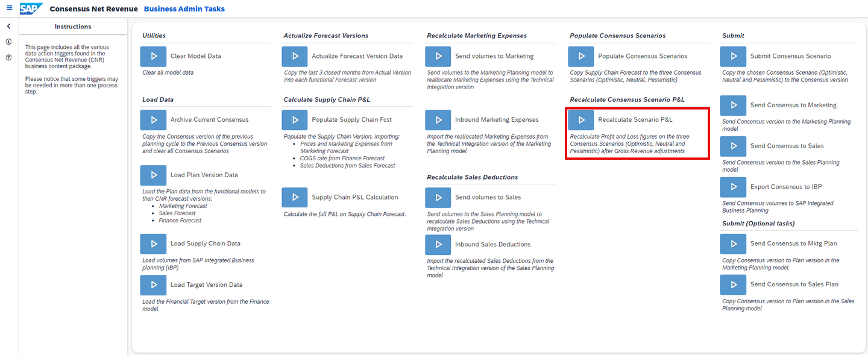Run the Populate Supply Chain Fcst trigger
Image resolution: width=868 pixels, height=355 pixels.
[x=295, y=120]
